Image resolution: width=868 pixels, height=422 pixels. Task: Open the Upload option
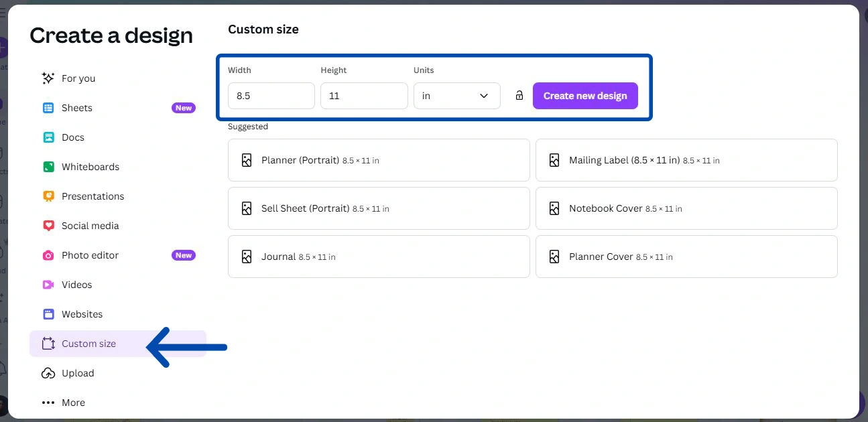[118, 373]
